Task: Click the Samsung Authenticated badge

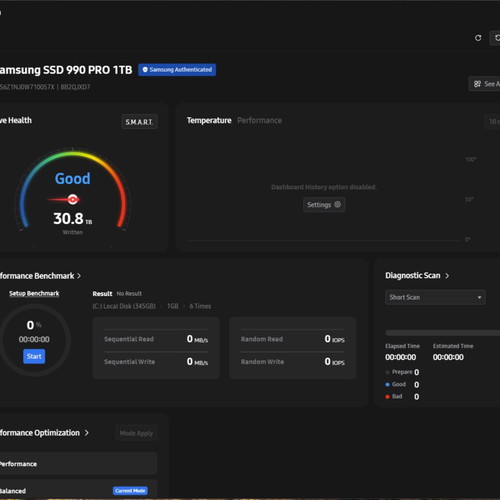Action: point(177,70)
